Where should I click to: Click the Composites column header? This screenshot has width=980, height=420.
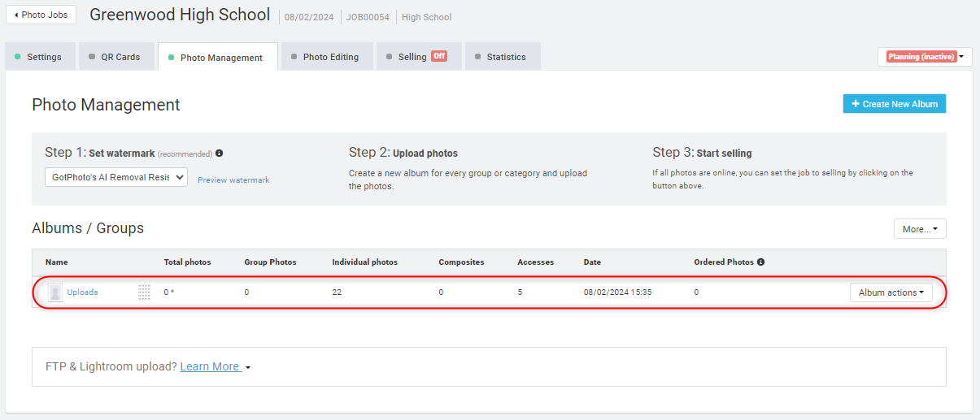tap(461, 262)
